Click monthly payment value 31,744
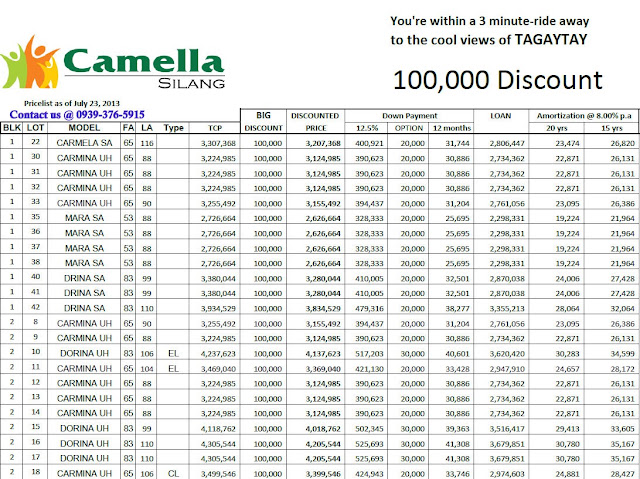Viewport: 640px width, 479px height. tap(458, 143)
